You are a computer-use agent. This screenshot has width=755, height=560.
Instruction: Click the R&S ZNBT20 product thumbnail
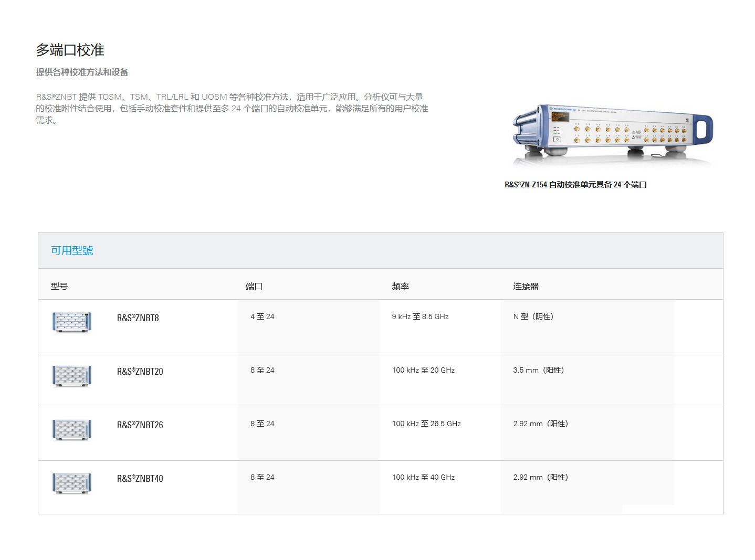72,376
